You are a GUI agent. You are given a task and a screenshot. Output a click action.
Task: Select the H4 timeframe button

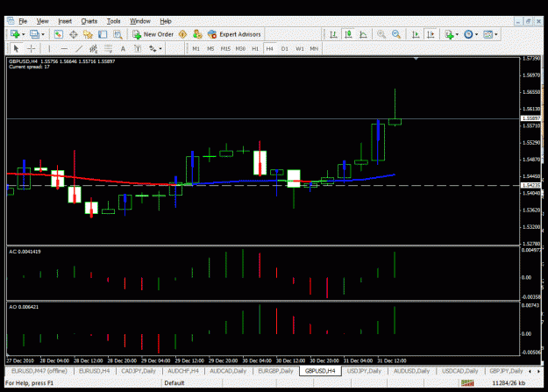pos(269,48)
